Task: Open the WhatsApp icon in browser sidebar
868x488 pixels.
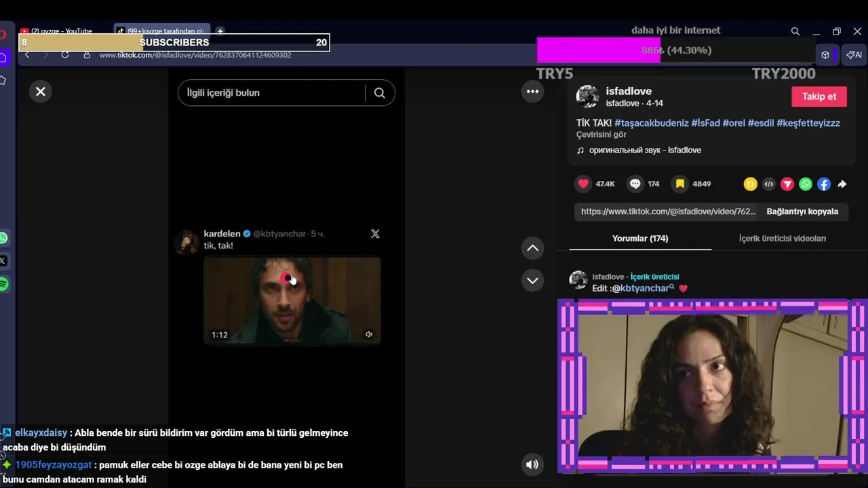Action: [x=3, y=238]
